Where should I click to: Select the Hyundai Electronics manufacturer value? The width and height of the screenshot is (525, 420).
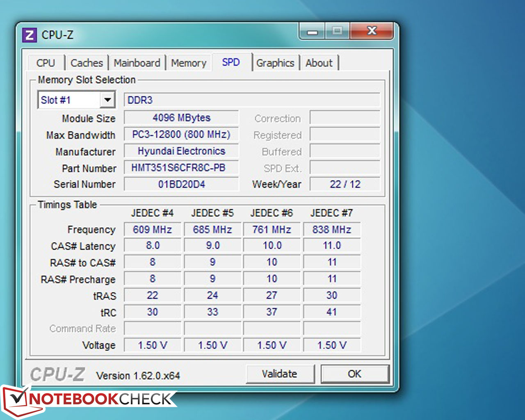[x=181, y=151]
